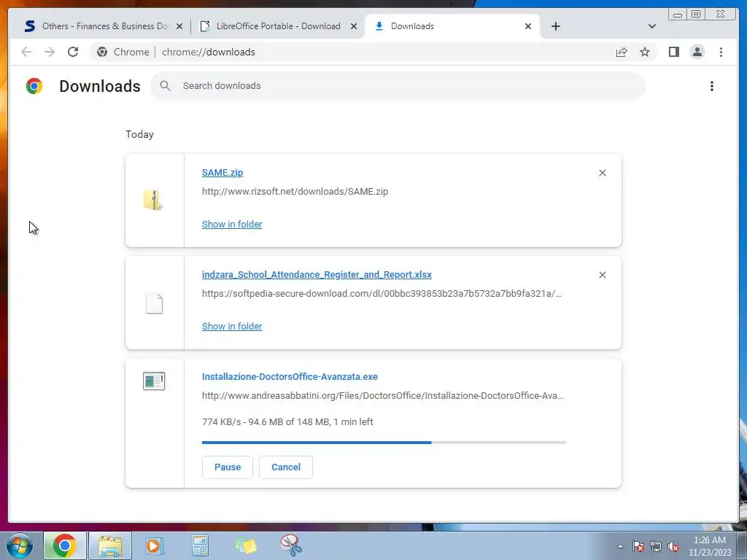Open the Windows Start menu
The image size is (747, 560).
coord(20,545)
